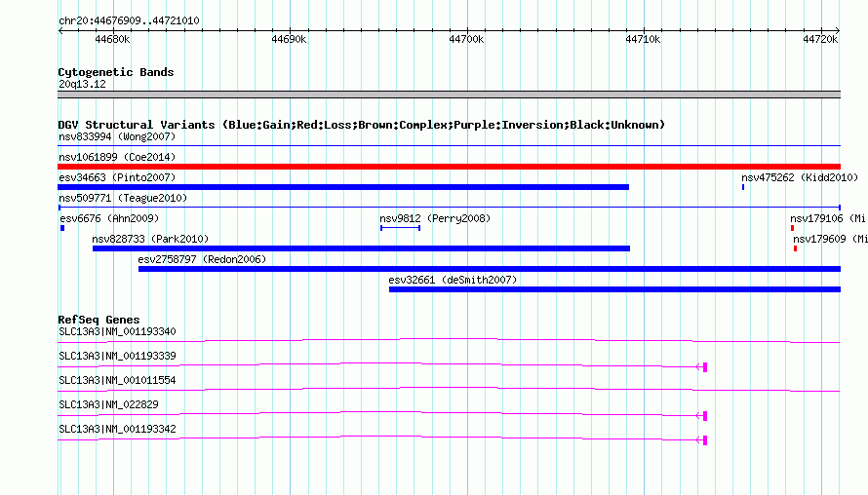Select the Cytogenetic Bands track title
The image size is (868, 495).
point(116,72)
